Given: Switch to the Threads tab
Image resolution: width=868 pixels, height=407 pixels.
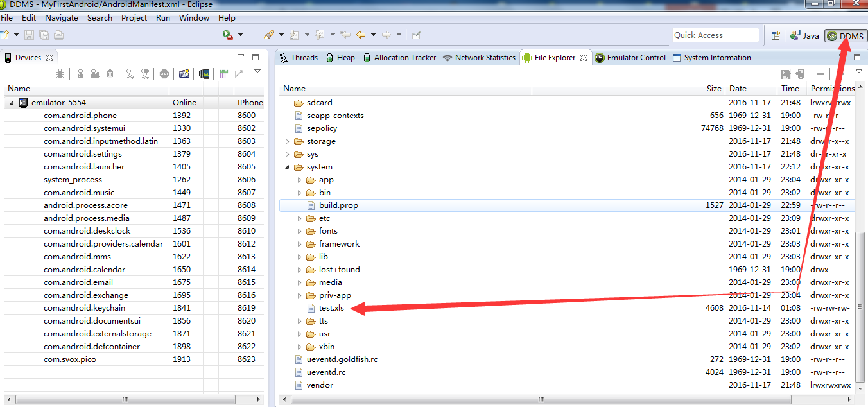Looking at the screenshot, I should point(298,58).
